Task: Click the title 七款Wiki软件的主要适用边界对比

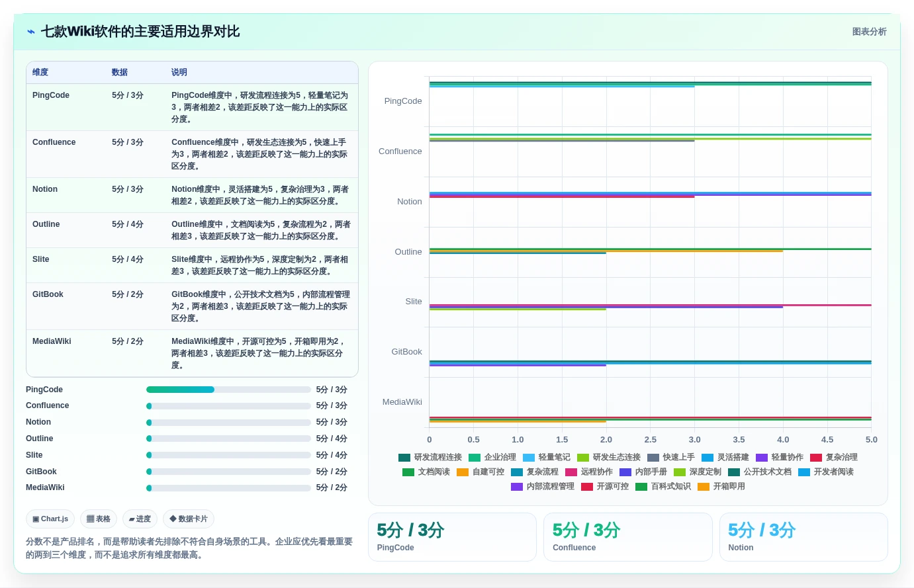Action: 140,32
